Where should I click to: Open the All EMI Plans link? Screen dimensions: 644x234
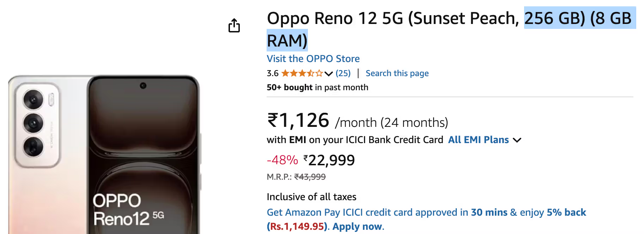pos(478,140)
